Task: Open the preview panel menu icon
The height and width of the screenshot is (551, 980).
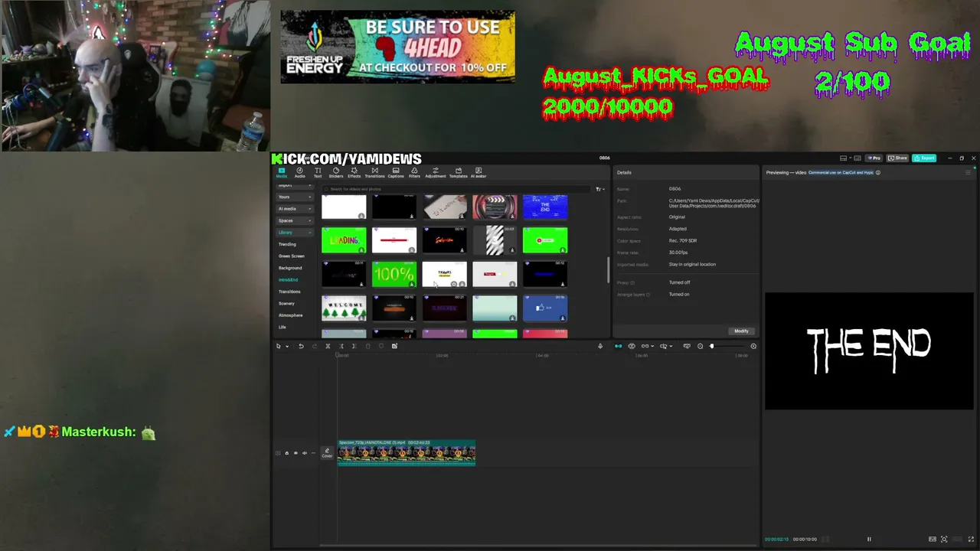Action: (968, 173)
